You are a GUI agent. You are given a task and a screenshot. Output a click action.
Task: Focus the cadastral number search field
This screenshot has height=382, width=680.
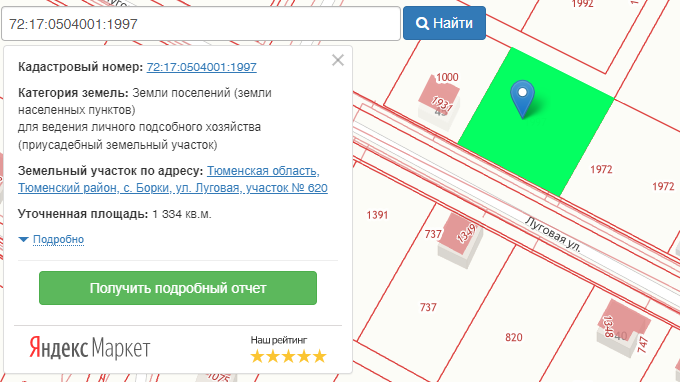click(201, 24)
